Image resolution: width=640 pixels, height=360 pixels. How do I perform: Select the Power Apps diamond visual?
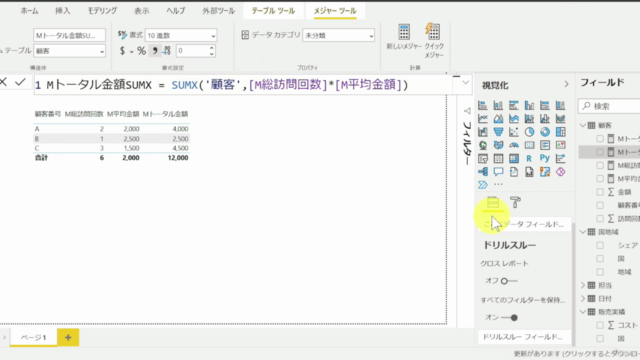[560, 172]
